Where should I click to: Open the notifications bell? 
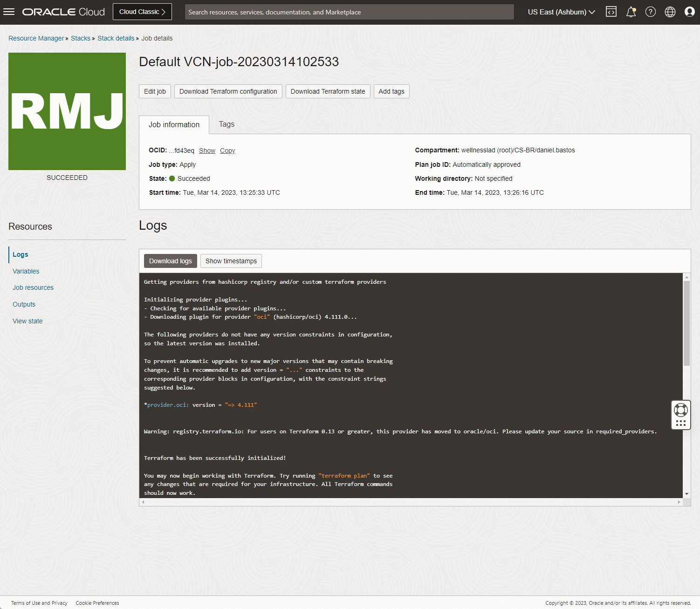click(631, 12)
